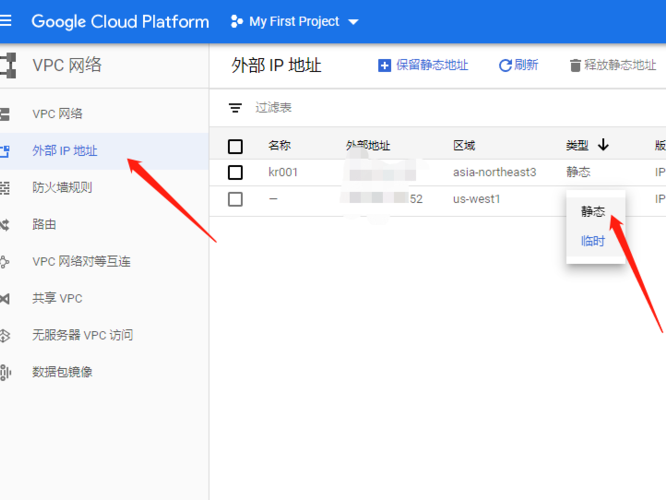
Task: Sort by the 类型 column header
Action: (577, 146)
